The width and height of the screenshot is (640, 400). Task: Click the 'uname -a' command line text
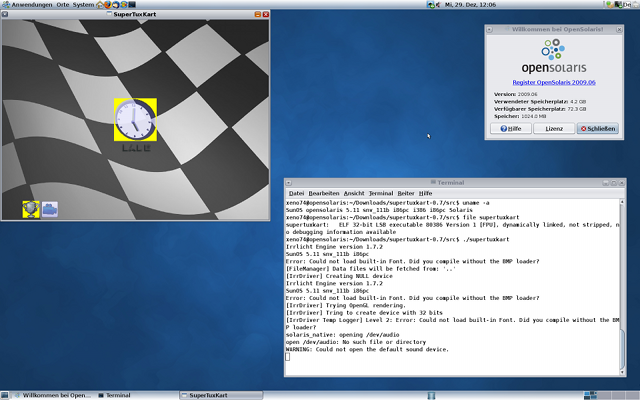tap(476, 203)
